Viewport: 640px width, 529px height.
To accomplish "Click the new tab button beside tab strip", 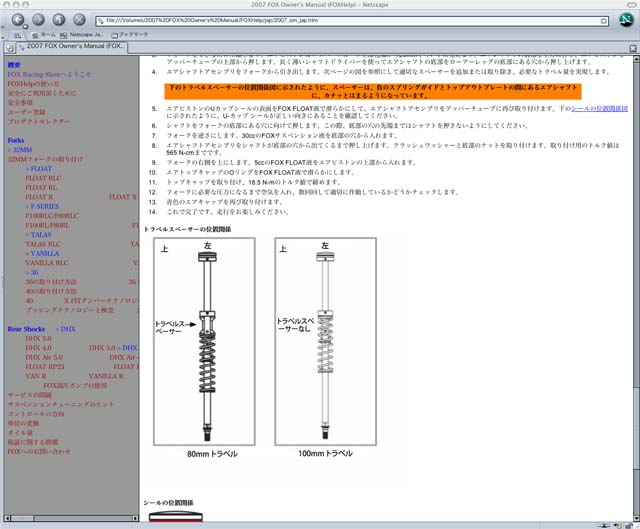I will 10,48.
